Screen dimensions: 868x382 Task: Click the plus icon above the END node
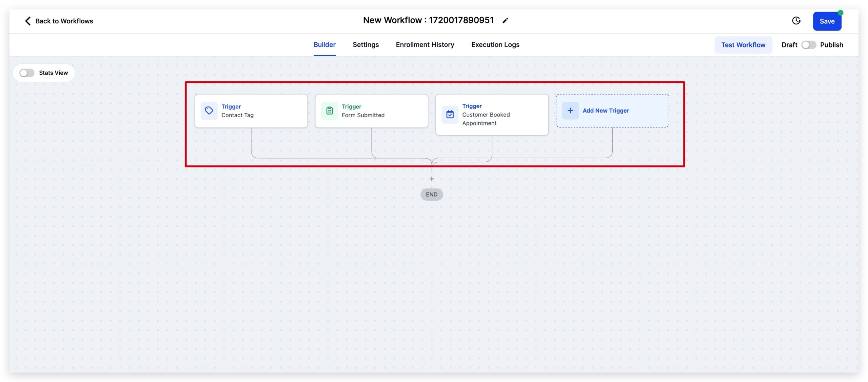click(x=432, y=179)
